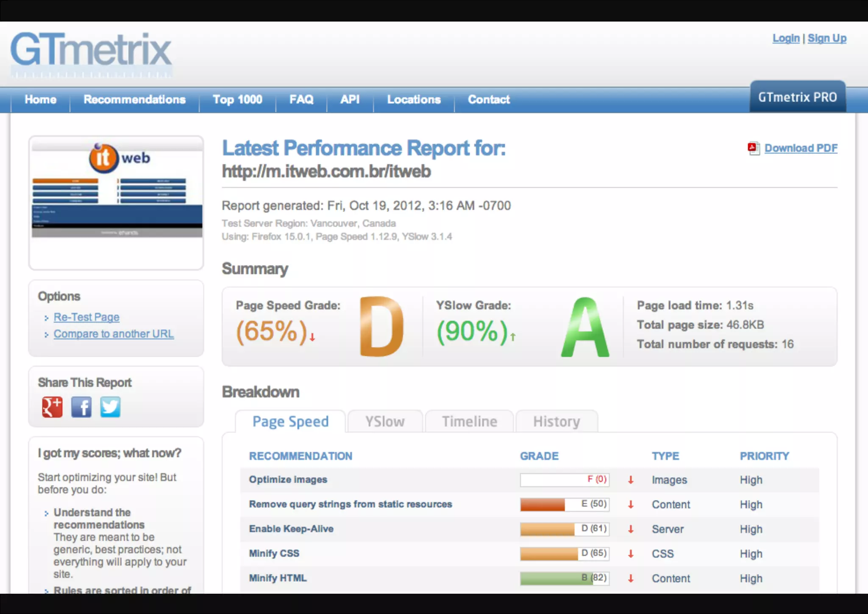Open the History tab
This screenshot has height=614, width=868.
coord(556,422)
